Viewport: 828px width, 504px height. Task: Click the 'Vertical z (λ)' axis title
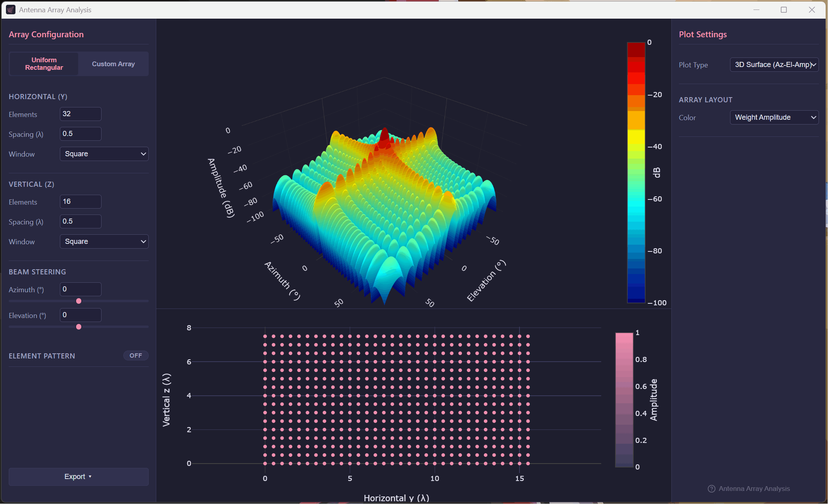pos(166,400)
